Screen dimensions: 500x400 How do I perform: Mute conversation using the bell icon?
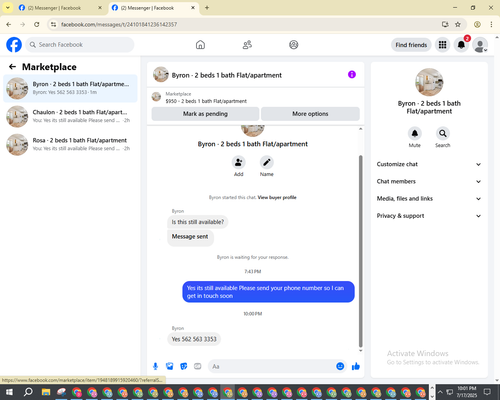point(415,133)
